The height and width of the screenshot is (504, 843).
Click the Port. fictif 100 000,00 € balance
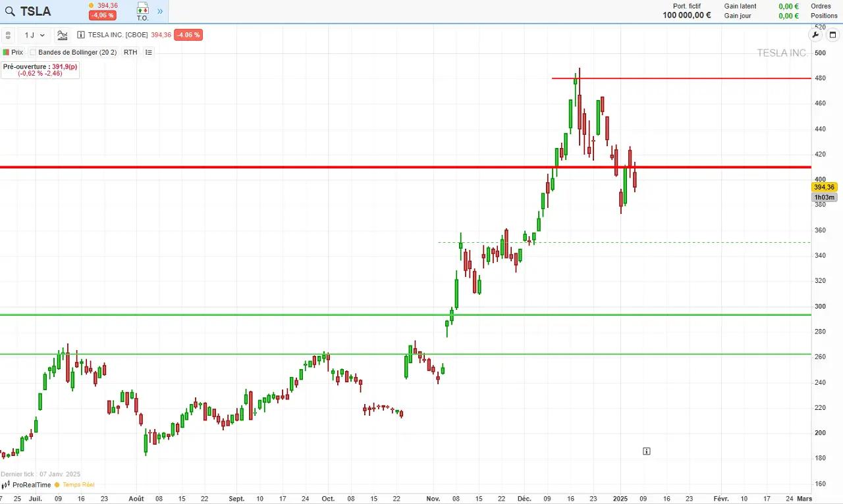tap(686, 11)
